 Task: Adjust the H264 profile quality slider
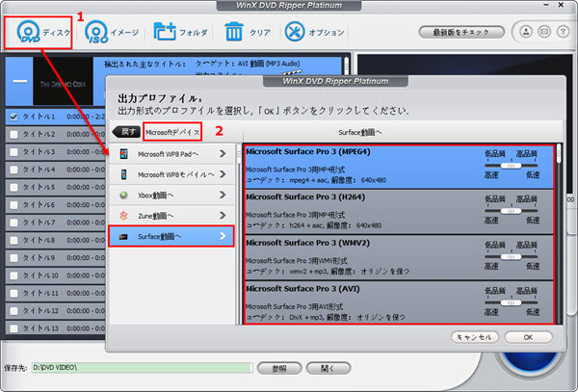(x=511, y=211)
